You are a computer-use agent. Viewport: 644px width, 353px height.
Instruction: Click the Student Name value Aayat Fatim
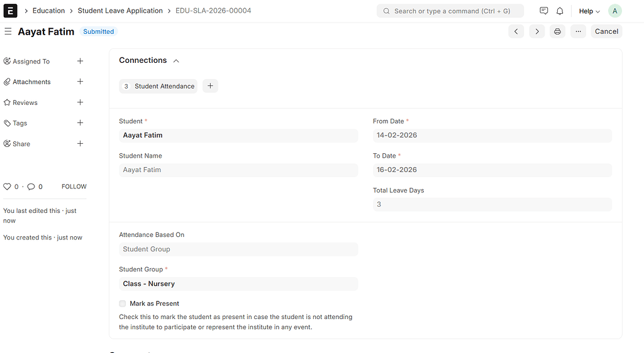coord(238,170)
